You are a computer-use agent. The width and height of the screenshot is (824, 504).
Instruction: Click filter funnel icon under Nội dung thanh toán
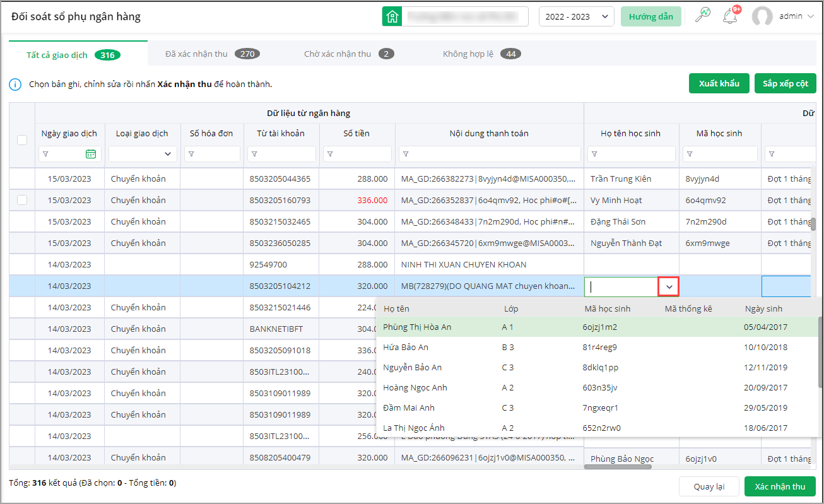(x=406, y=154)
